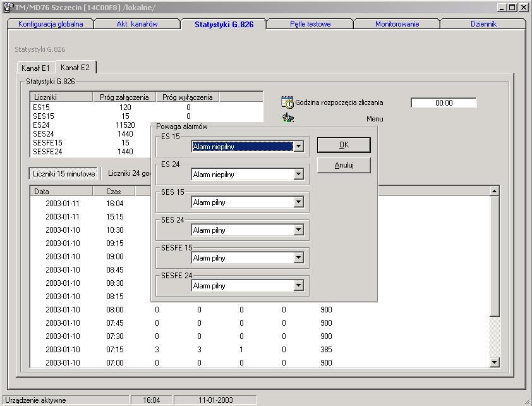Click the counting start time field 00:00

(444, 103)
